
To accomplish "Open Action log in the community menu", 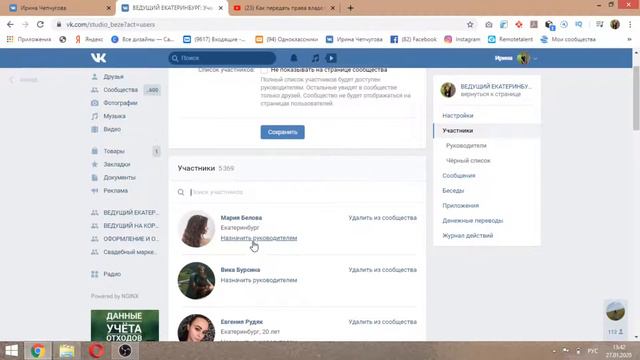I will click(x=467, y=236).
